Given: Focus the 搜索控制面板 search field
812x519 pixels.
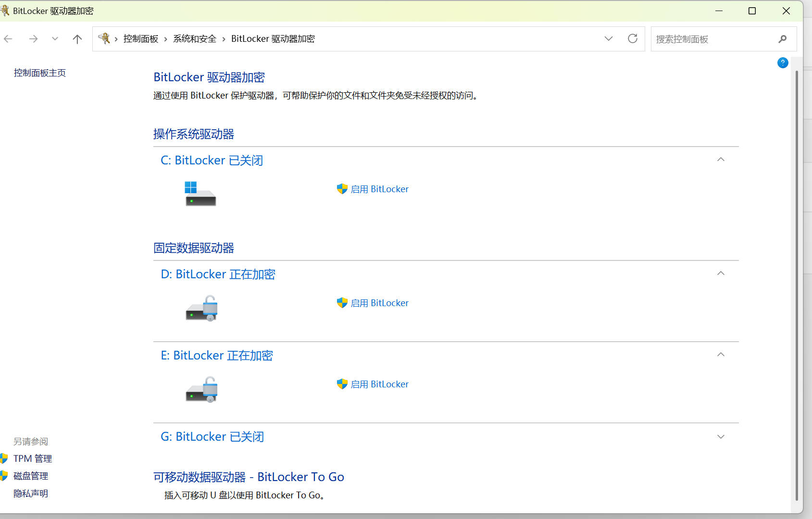Looking at the screenshot, I should pyautogui.click(x=724, y=39).
